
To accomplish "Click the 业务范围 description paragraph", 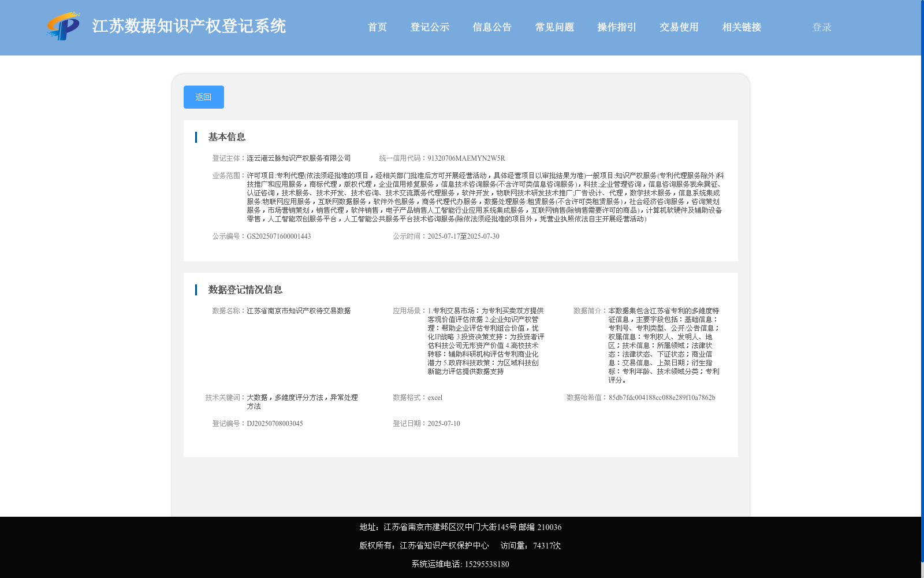I will coord(485,197).
